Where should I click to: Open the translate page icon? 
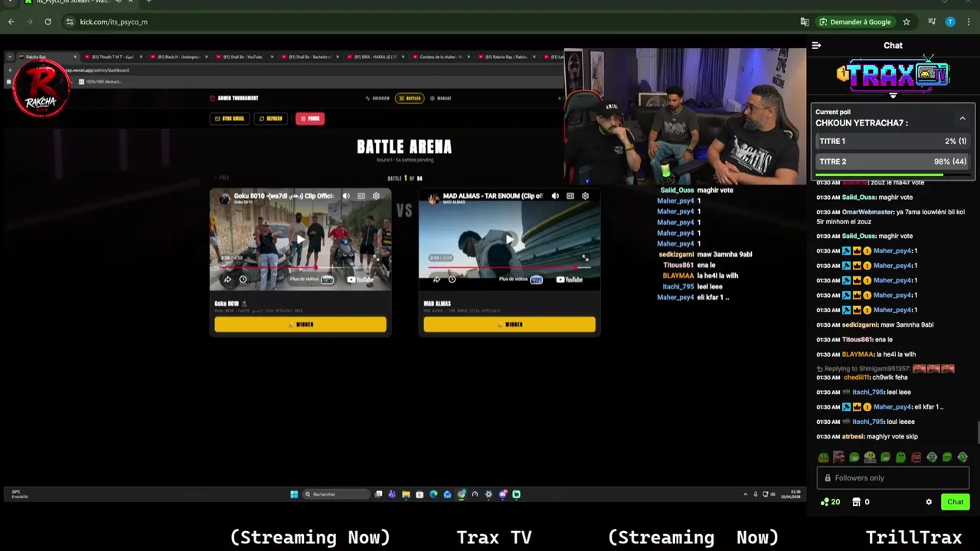tap(805, 21)
